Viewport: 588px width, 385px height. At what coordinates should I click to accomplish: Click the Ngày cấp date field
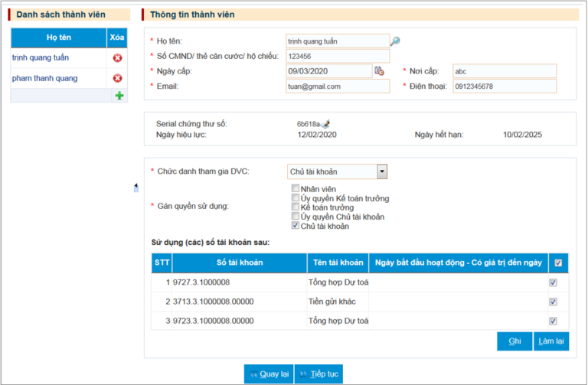pyautogui.click(x=329, y=71)
